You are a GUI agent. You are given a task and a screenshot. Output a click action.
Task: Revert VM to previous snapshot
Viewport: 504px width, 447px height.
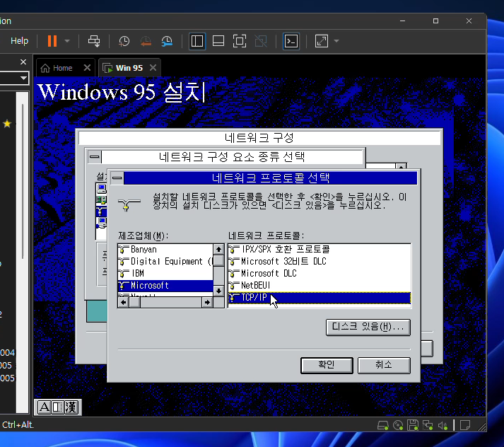pos(146,41)
